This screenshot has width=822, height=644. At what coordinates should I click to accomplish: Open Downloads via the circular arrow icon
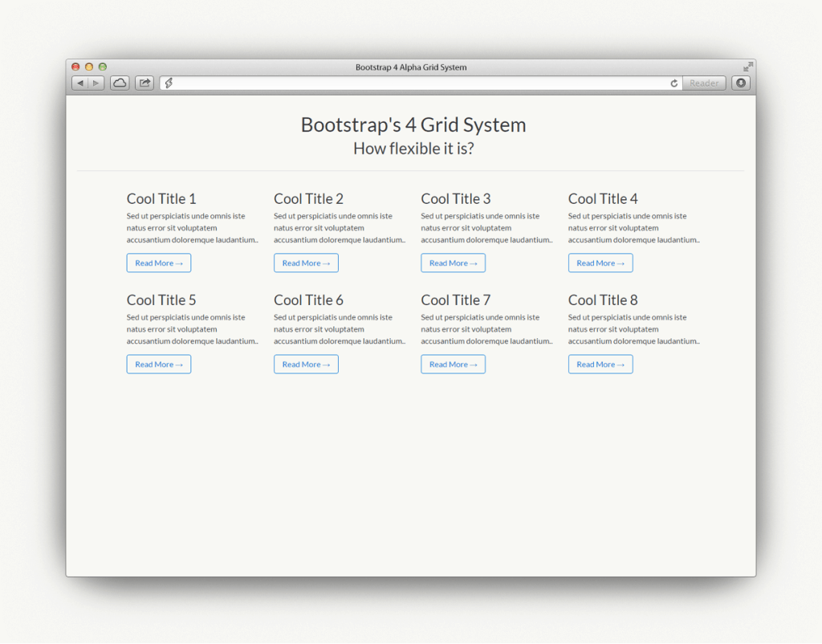tap(739, 83)
